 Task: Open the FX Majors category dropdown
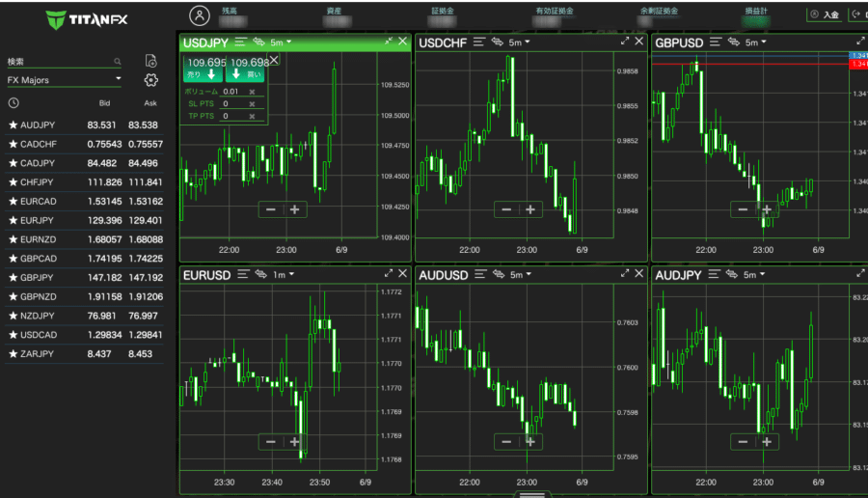(65, 80)
